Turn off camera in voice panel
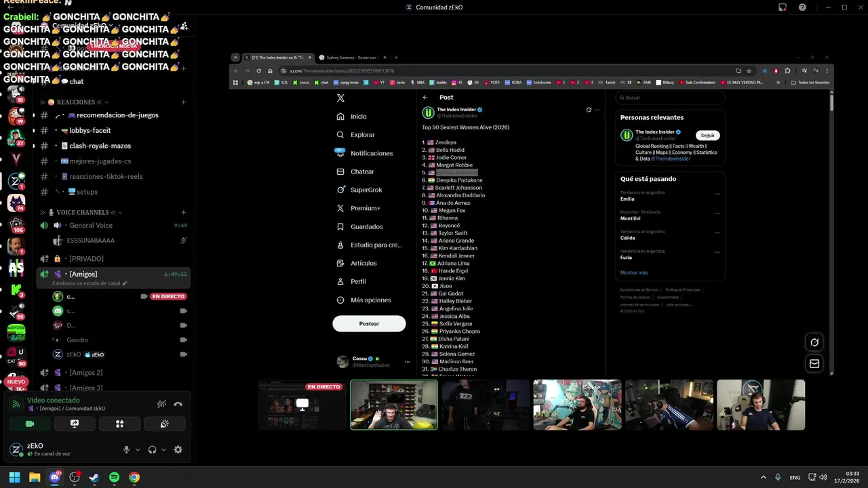 click(x=30, y=424)
